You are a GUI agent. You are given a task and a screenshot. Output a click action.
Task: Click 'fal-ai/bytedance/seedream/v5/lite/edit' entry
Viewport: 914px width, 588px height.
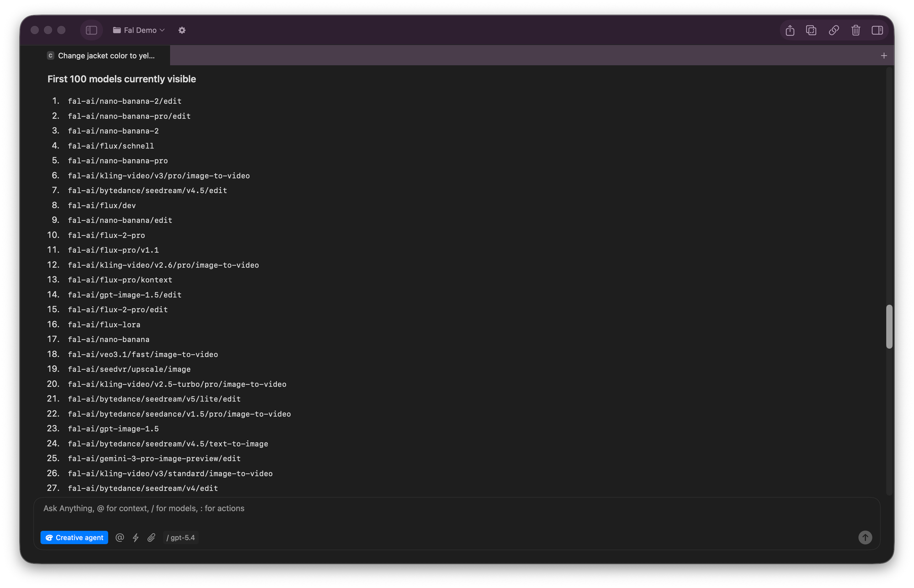tap(154, 399)
